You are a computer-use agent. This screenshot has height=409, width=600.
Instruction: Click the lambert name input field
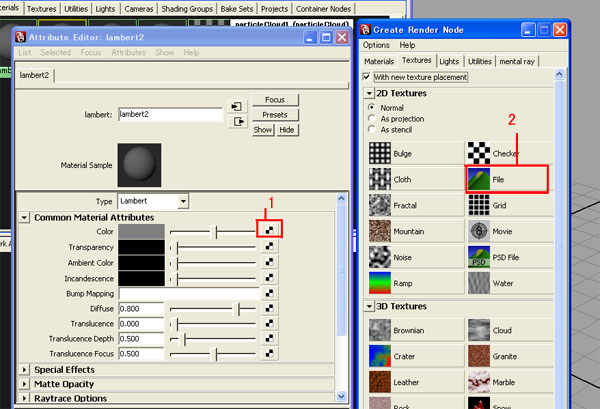click(169, 115)
